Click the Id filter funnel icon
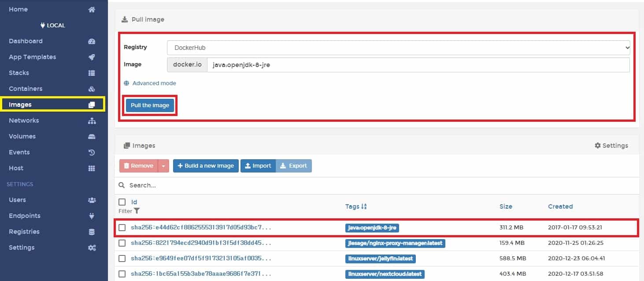This screenshot has width=644, height=281. [x=137, y=211]
